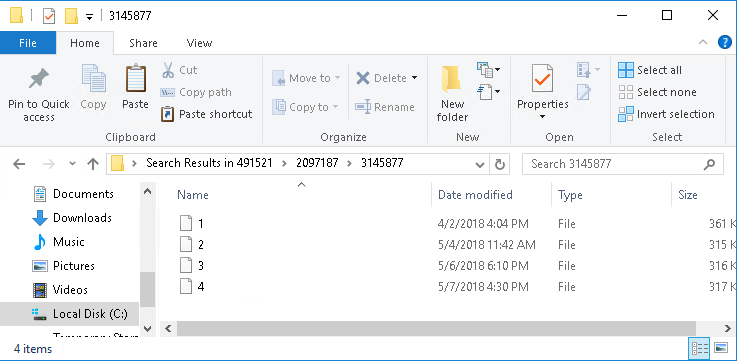Click Invert selection
This screenshot has width=737, height=362.
(x=666, y=114)
